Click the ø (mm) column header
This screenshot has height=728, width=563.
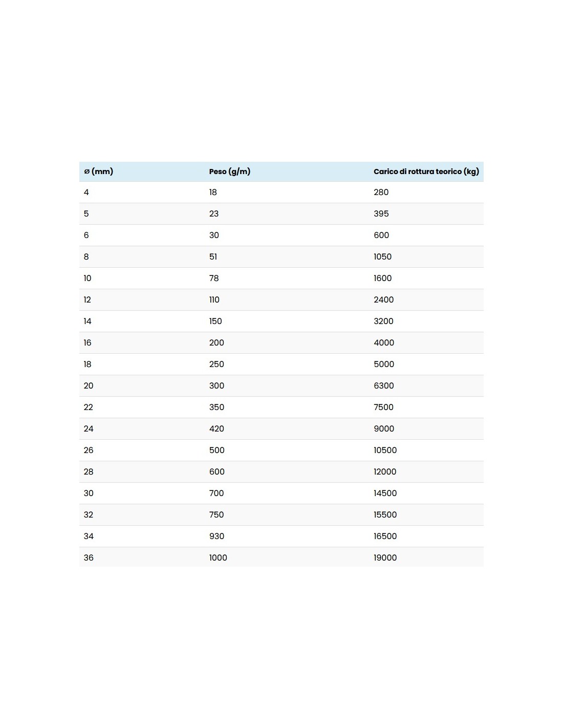(98, 172)
